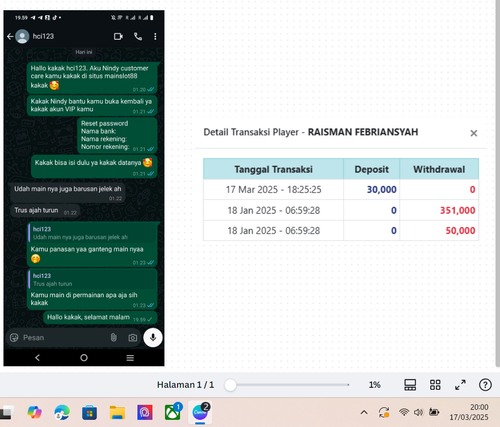Select the Deposit column header

point(371,169)
